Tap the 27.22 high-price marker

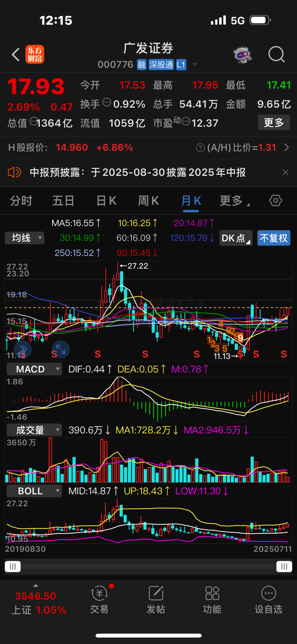pyautogui.click(x=134, y=266)
